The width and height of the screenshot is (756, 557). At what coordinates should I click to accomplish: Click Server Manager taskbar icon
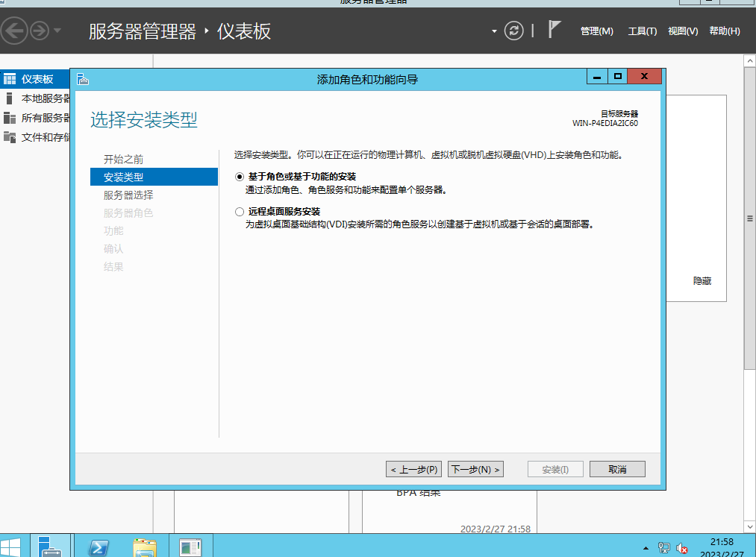click(x=51, y=546)
